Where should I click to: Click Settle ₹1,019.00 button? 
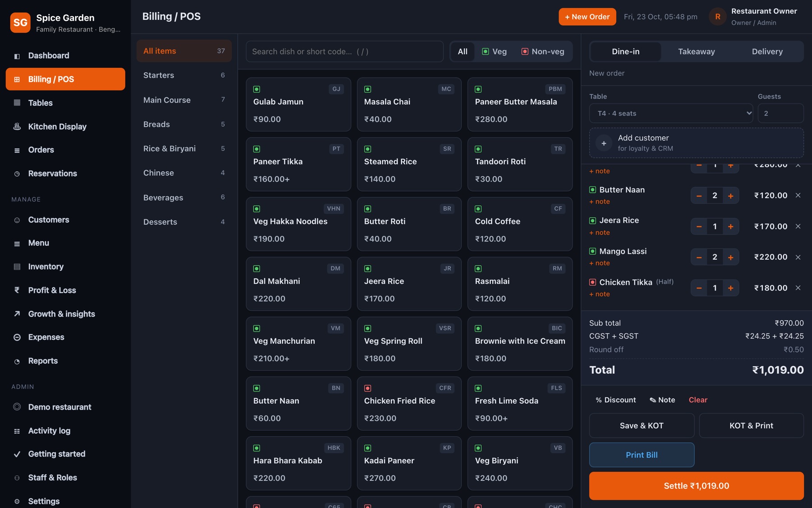[x=696, y=486]
